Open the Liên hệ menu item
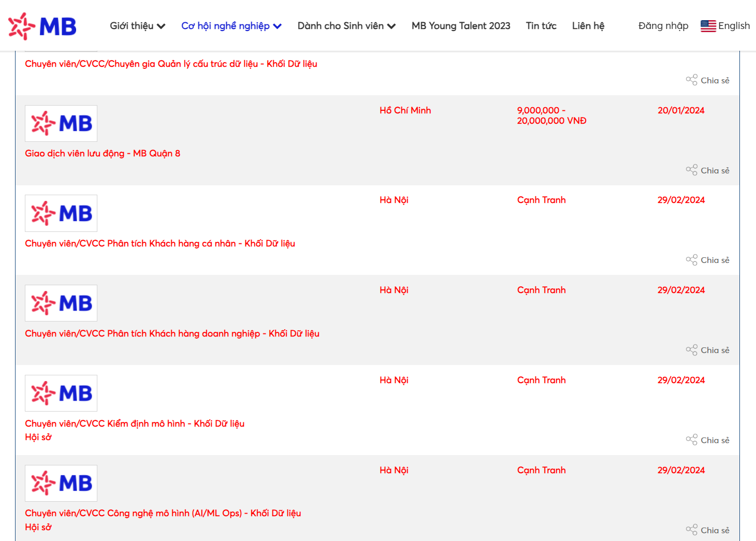Viewport: 756px width, 541px height. 588,26
